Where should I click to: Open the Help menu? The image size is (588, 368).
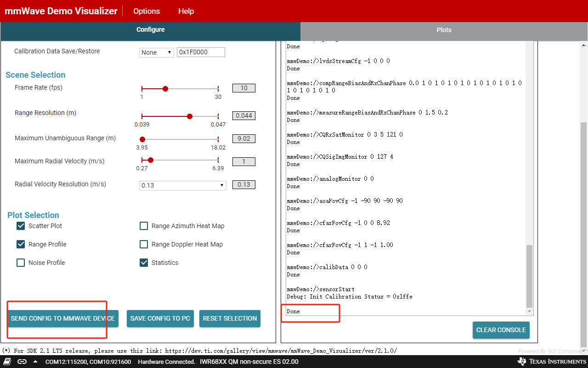pos(186,11)
